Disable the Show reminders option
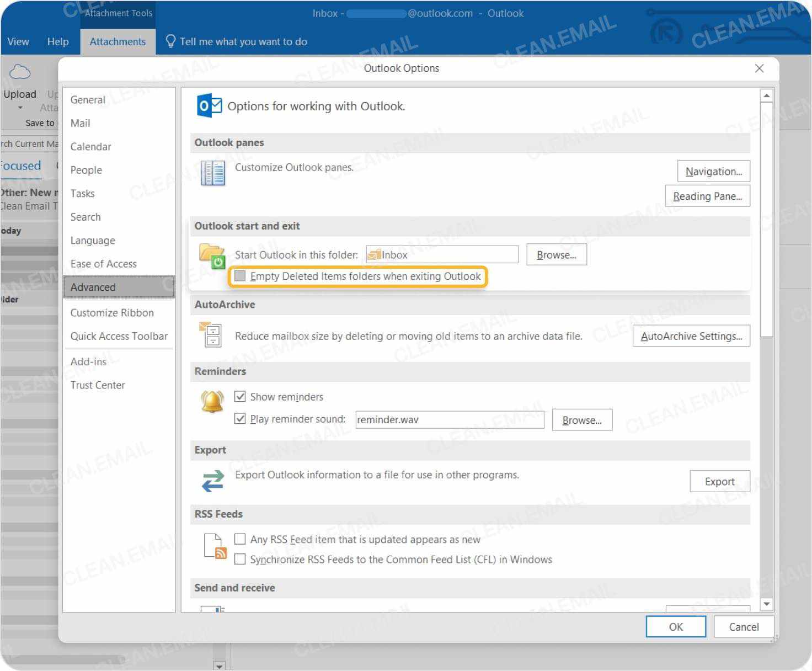Screen dimensions: 812x671 tap(240, 396)
